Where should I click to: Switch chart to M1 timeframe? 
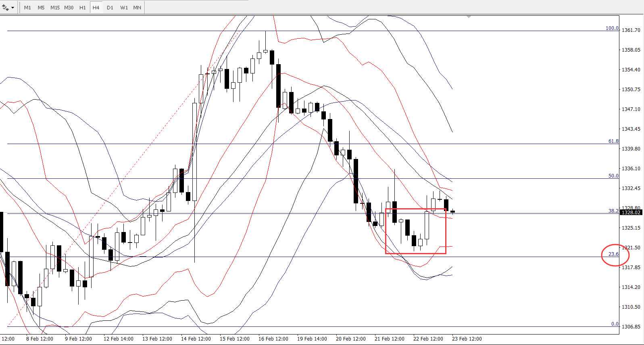pos(27,8)
